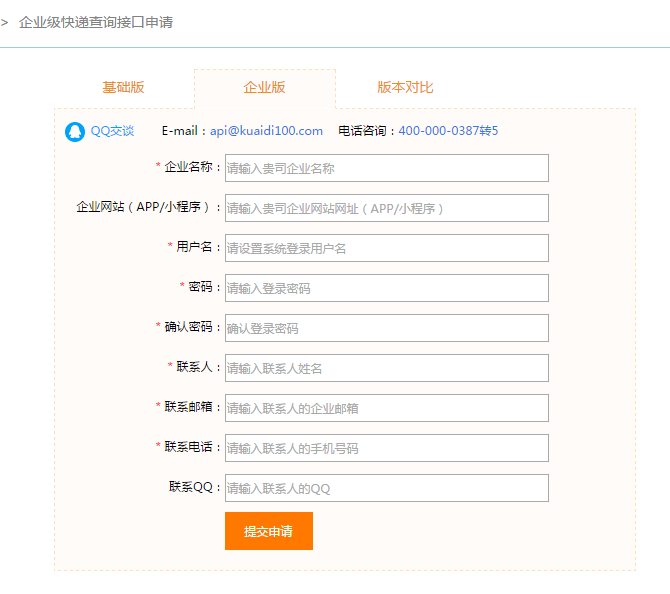Click the api@kuaidi100.com email link
This screenshot has height=594, width=670.
(x=266, y=131)
